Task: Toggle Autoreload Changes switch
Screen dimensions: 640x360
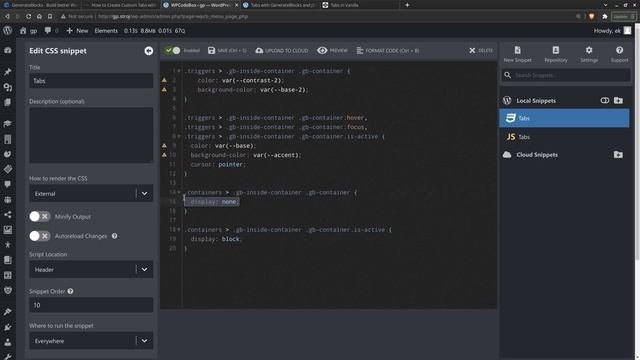Action: click(40, 236)
